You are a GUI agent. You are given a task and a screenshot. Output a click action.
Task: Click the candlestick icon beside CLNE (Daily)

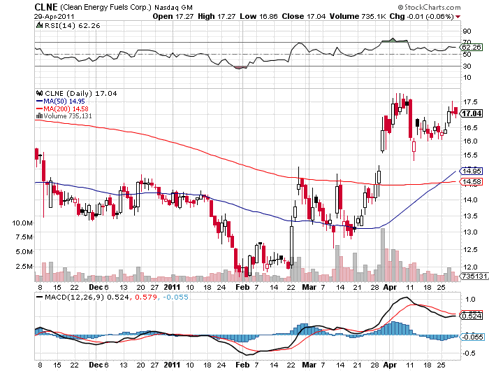coord(39,93)
